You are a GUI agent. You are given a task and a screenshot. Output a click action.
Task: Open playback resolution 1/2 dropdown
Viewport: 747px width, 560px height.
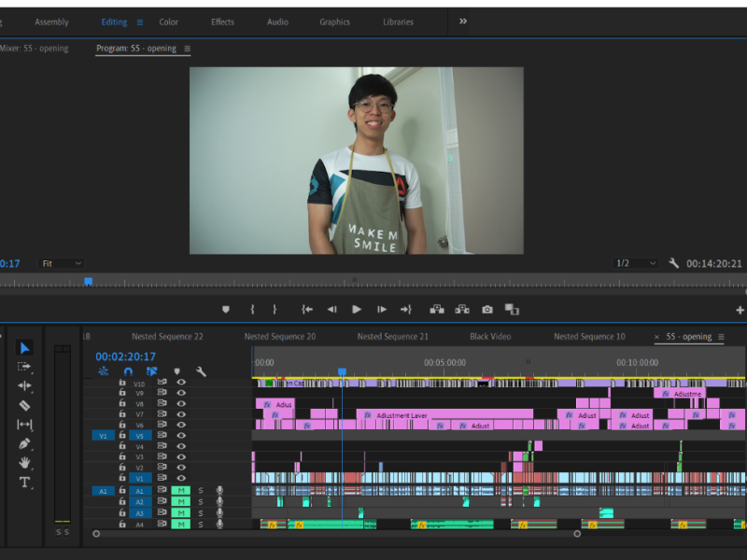tap(635, 264)
